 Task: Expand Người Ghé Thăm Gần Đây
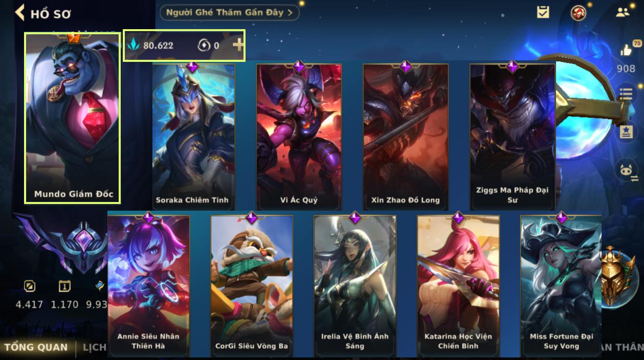click(x=230, y=12)
